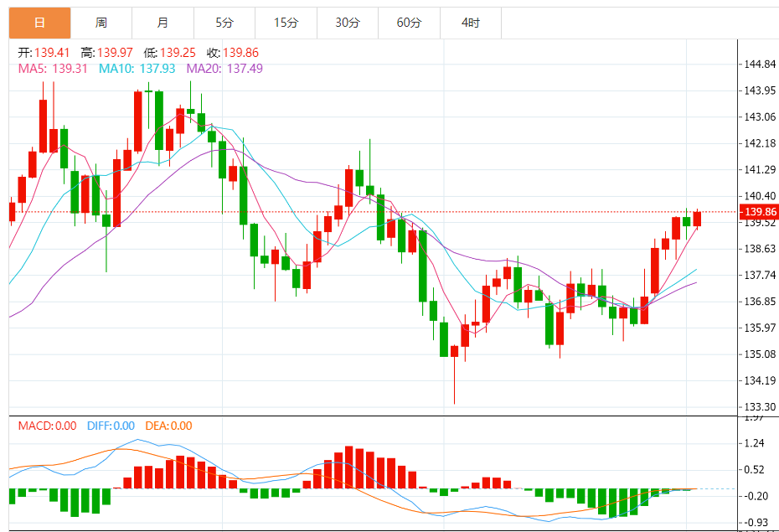
Task: Click the 高:139.97 high price value
Action: click(107, 53)
